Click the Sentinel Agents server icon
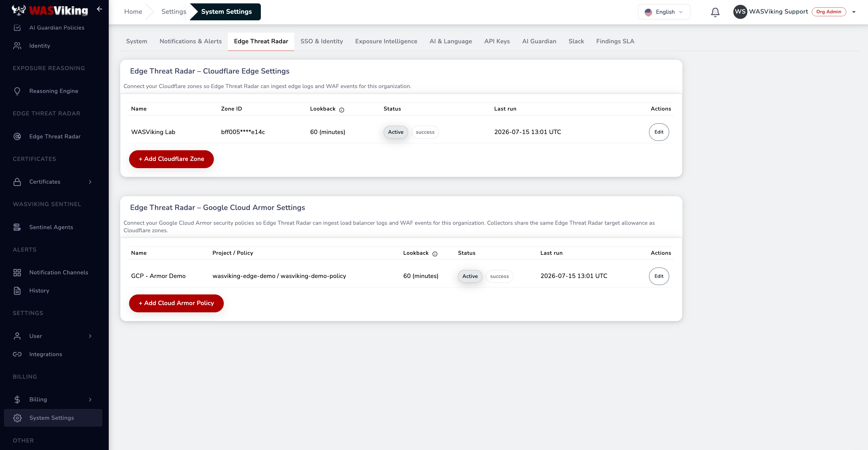The image size is (868, 450). point(17,227)
